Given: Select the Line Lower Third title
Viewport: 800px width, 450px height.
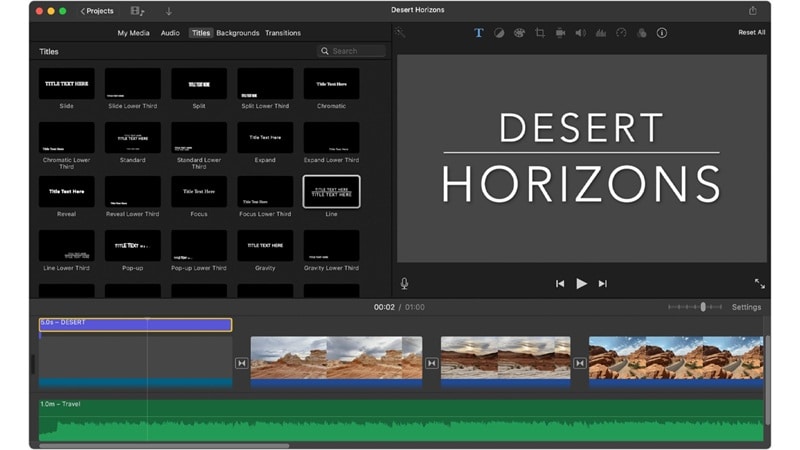Looking at the screenshot, I should 66,246.
